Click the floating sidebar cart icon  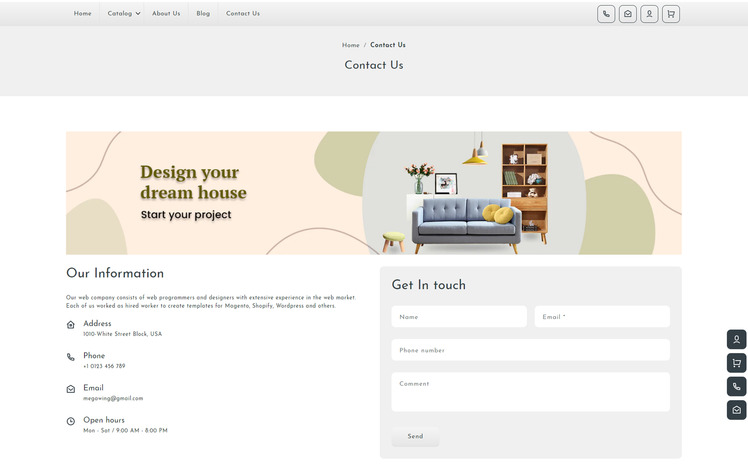(x=737, y=363)
